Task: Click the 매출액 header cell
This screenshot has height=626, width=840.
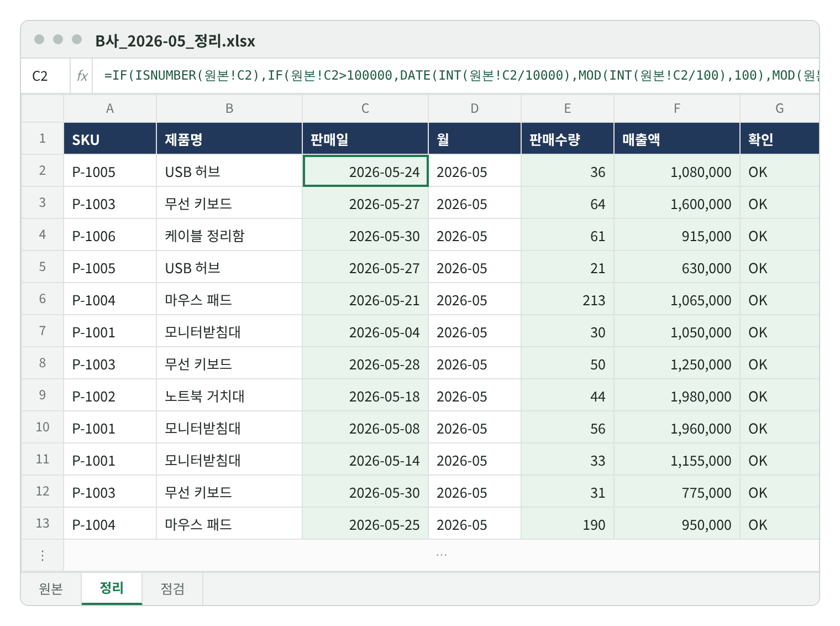Action: click(x=677, y=138)
